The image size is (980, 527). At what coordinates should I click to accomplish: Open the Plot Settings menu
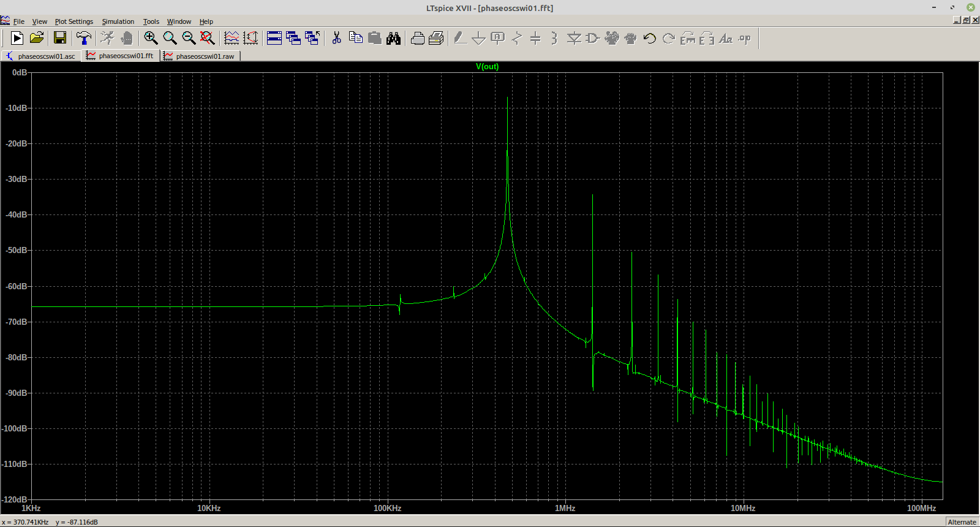[x=74, y=21]
